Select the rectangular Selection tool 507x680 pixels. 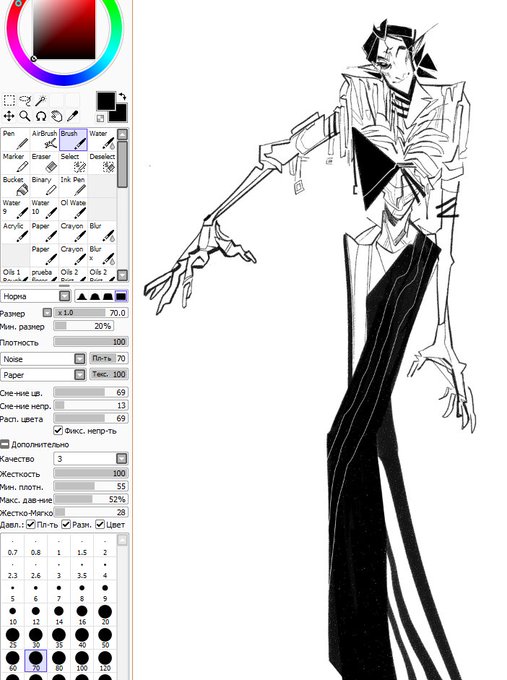click(x=9, y=101)
